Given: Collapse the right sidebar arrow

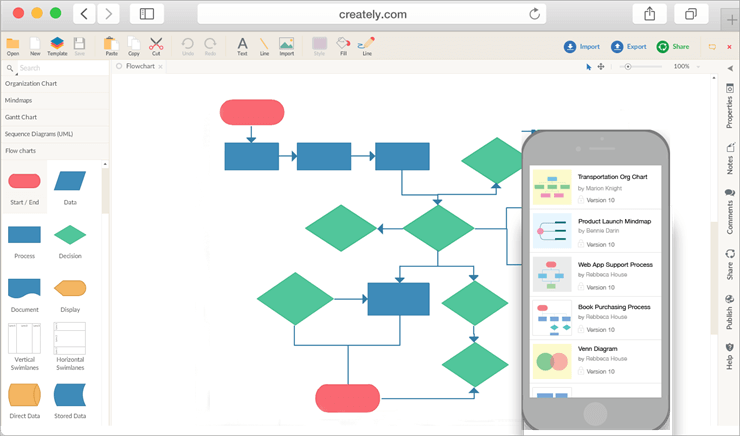Looking at the screenshot, I should [730, 68].
